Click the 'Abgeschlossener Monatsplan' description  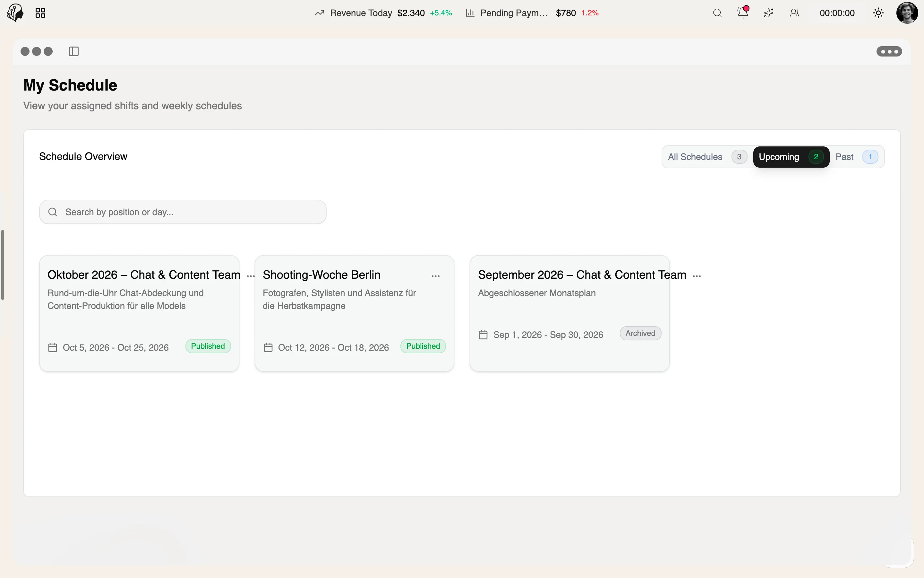click(536, 293)
